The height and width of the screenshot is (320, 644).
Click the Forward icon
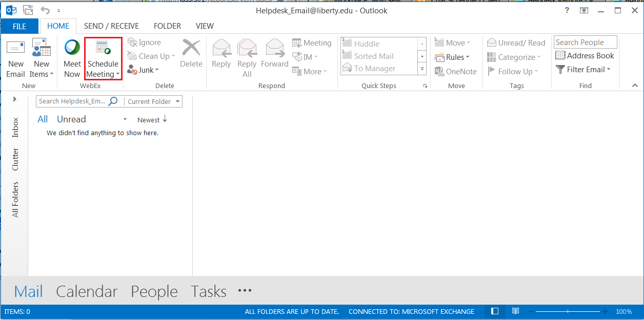[274, 47]
